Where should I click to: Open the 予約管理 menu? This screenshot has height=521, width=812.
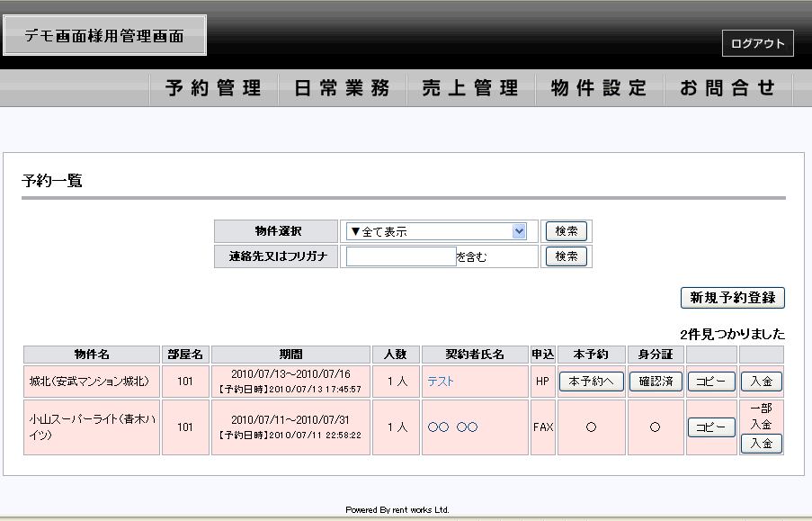(214, 88)
